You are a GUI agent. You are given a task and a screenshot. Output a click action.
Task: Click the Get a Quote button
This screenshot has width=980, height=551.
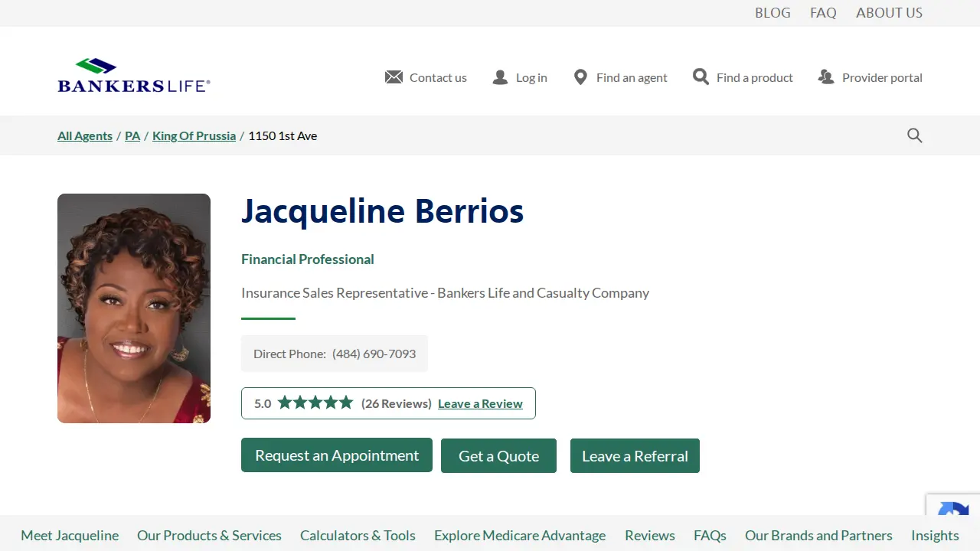click(498, 456)
